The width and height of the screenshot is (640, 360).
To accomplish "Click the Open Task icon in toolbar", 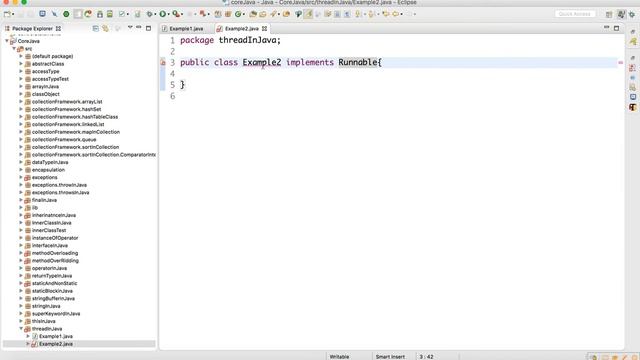I will pyautogui.click(x=263, y=14).
